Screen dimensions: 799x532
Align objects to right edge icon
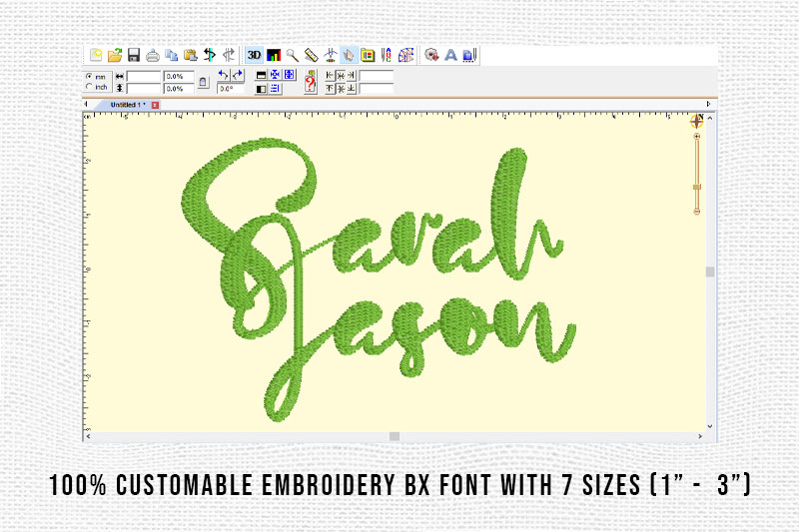352,75
